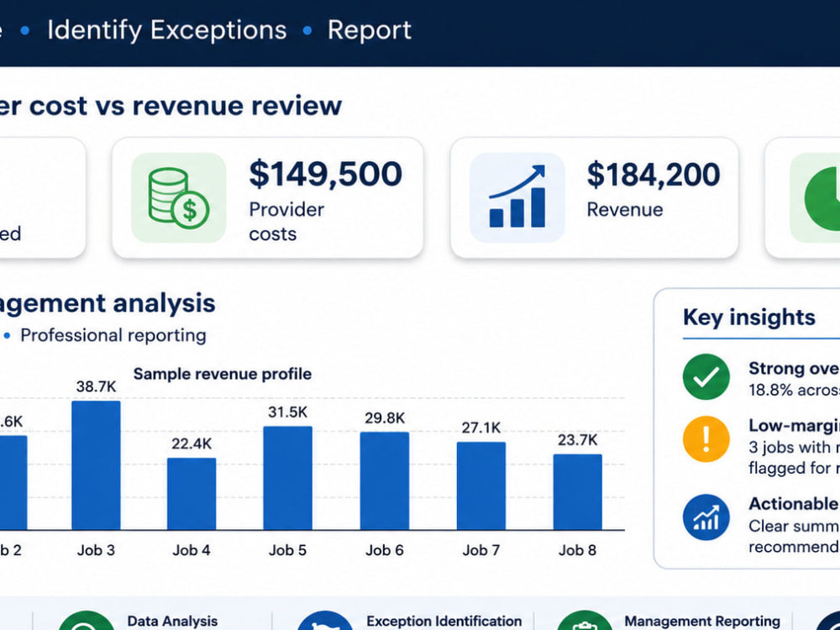Click the Report step in the header
840x630 pixels.
pyautogui.click(x=369, y=30)
